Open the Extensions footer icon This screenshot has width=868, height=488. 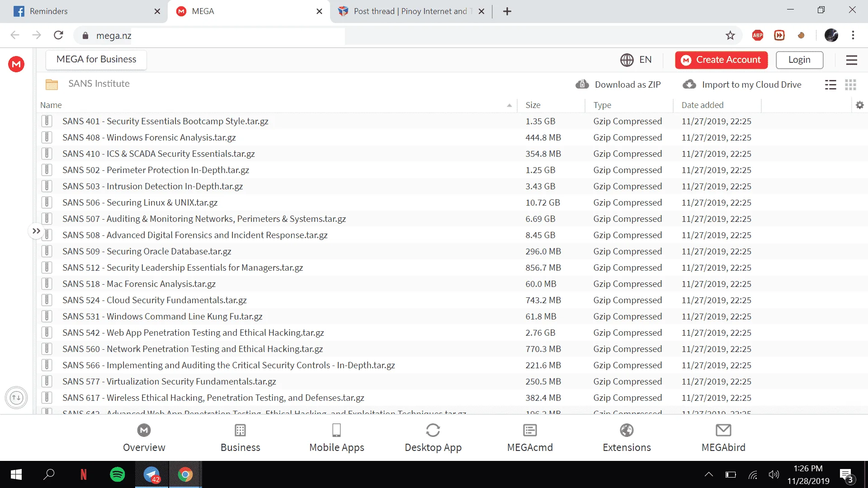coord(627,430)
